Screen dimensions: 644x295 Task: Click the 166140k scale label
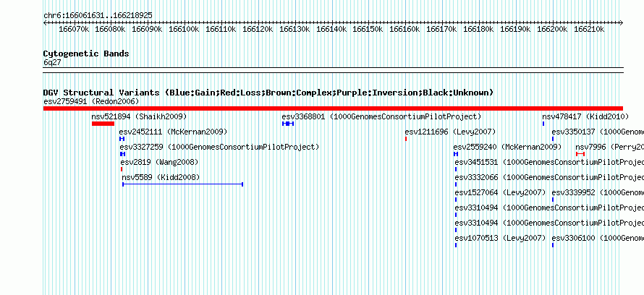pos(331,29)
